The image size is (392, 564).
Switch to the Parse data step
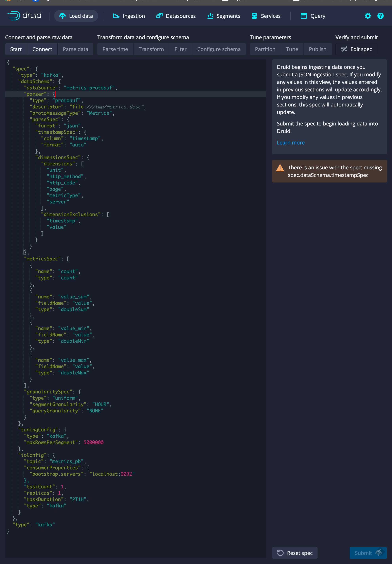tap(75, 49)
